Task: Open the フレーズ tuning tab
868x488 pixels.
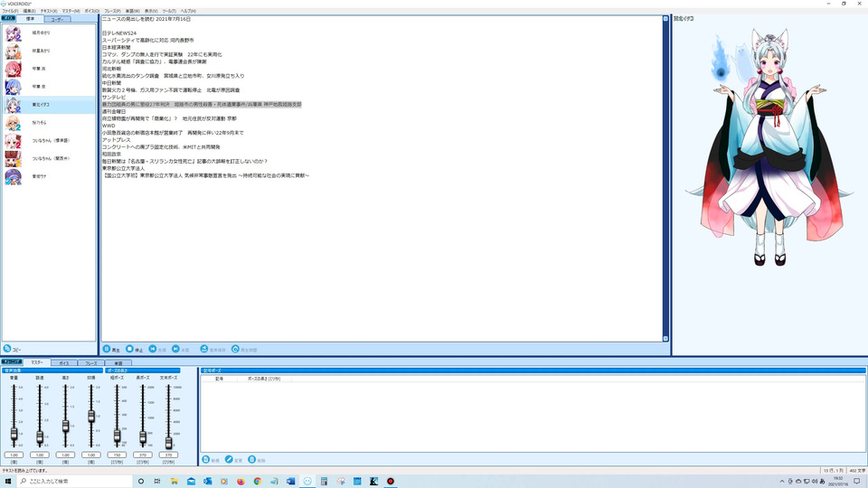Action: (90, 363)
